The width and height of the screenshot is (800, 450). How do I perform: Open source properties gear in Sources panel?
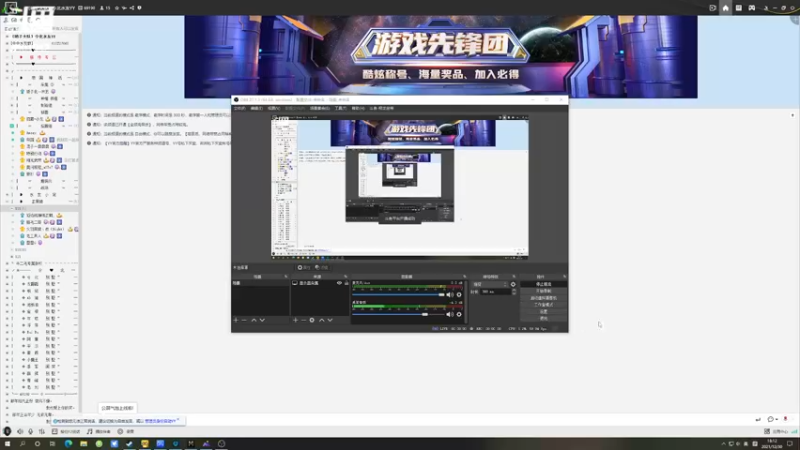point(312,320)
